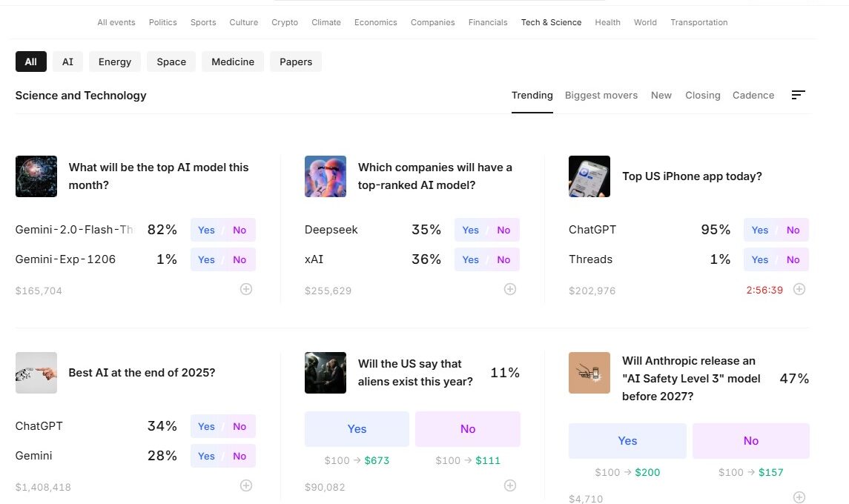Switch to the Cadence tab
Image resolution: width=849 pixels, height=504 pixels.
[753, 96]
